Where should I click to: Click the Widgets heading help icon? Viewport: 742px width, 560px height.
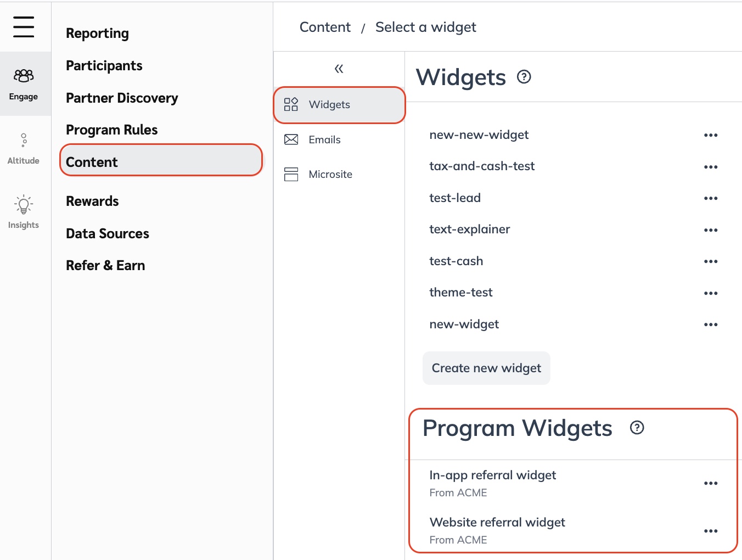coord(524,77)
